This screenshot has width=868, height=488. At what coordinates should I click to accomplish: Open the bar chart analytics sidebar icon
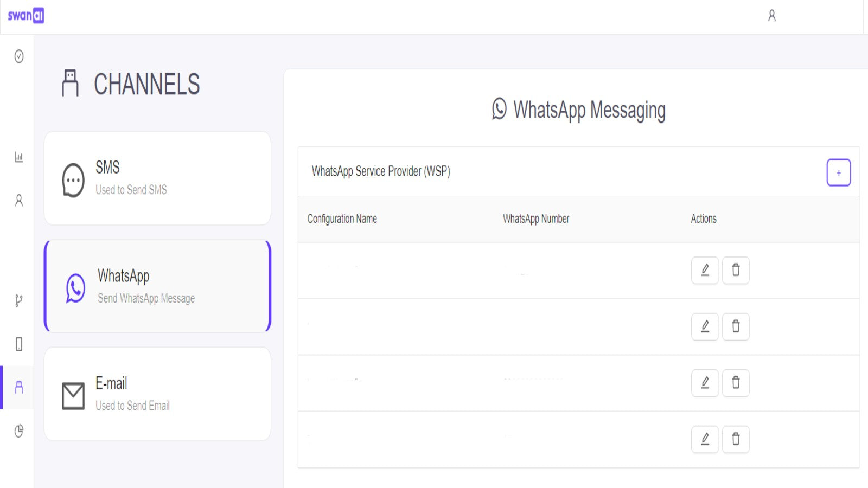click(x=19, y=157)
